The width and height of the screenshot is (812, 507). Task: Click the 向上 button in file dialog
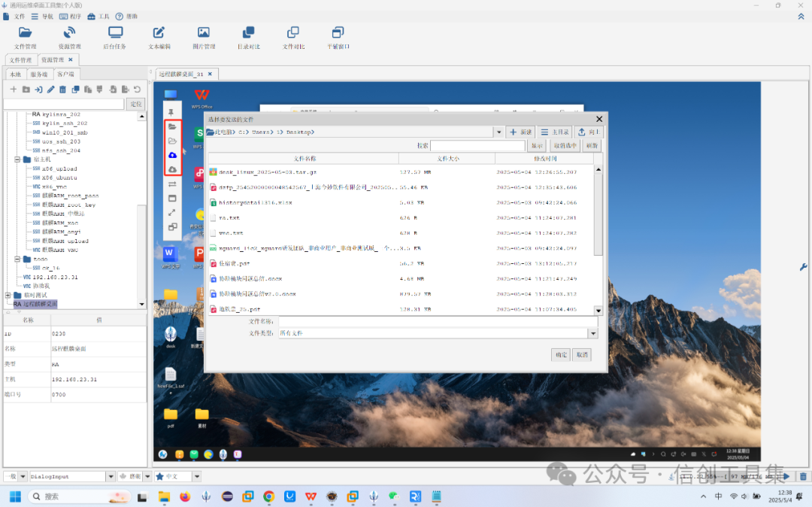tap(588, 132)
